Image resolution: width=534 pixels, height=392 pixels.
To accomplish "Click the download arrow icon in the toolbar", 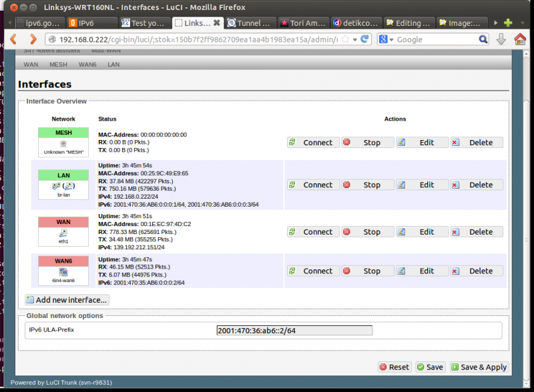I will pyautogui.click(x=501, y=39).
